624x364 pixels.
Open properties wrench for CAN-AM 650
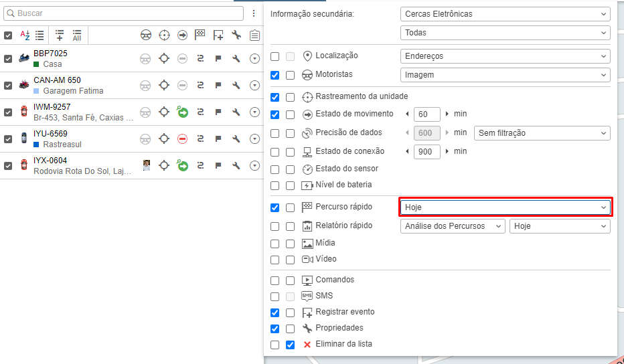click(x=236, y=86)
